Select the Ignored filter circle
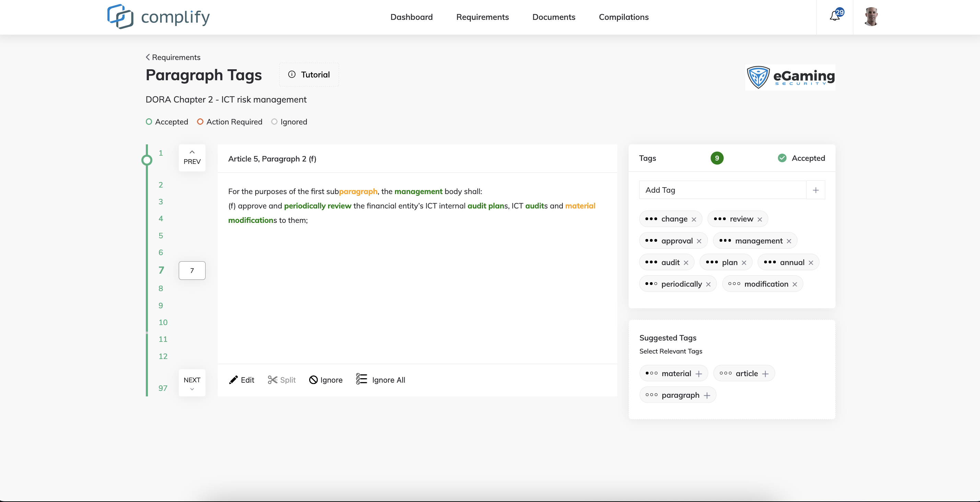Screen dimensions: 980x502 274,122
